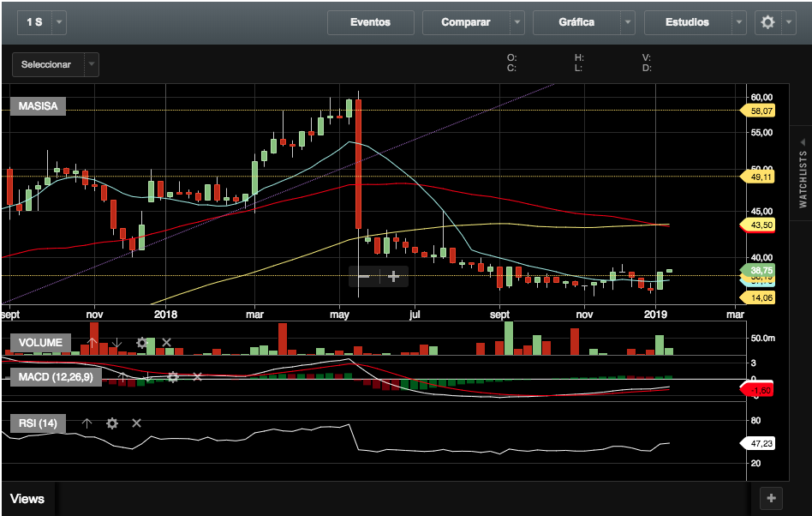Move the RSI panel up

tap(87, 423)
